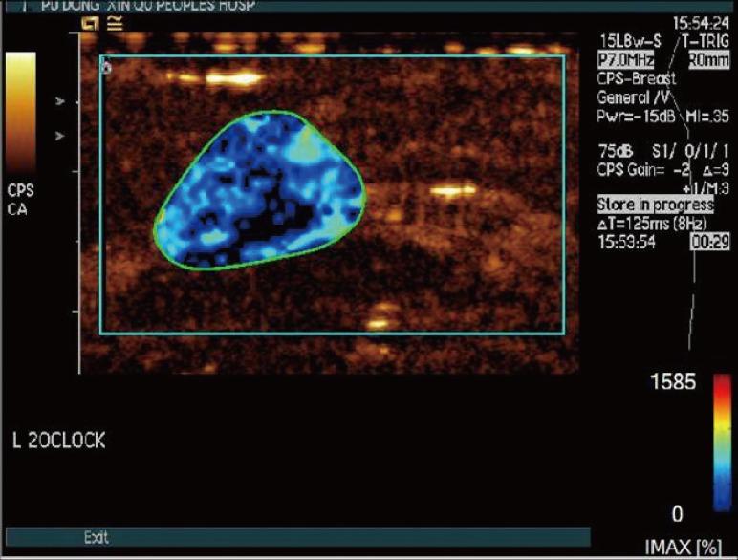The image size is (738, 560).
Task: Click the highlighted P7.0MHz frequency field
Action: [625, 60]
